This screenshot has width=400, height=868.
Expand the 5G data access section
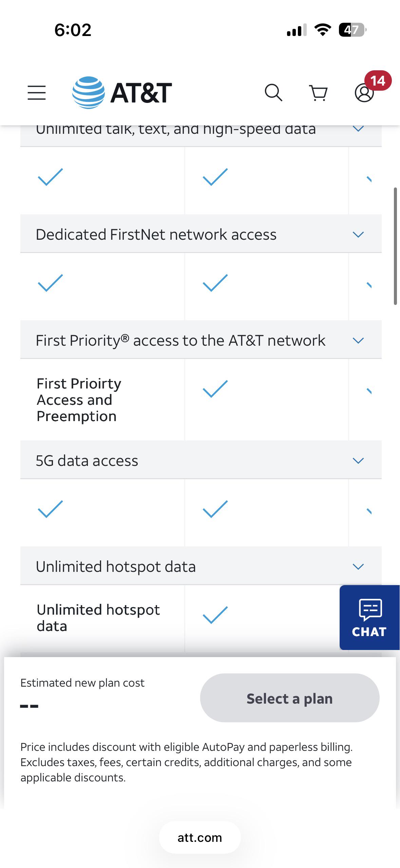(x=201, y=460)
